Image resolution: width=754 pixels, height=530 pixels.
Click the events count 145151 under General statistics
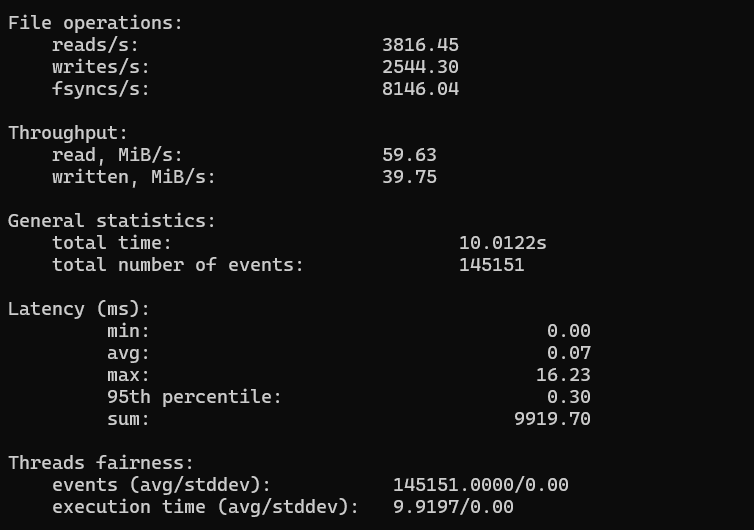tap(491, 265)
